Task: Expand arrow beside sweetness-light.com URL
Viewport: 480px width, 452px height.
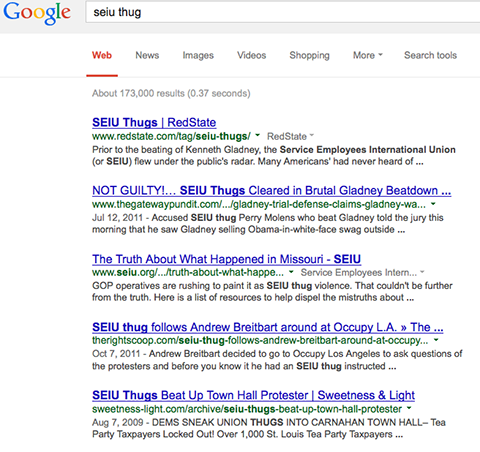Action: coord(409,408)
